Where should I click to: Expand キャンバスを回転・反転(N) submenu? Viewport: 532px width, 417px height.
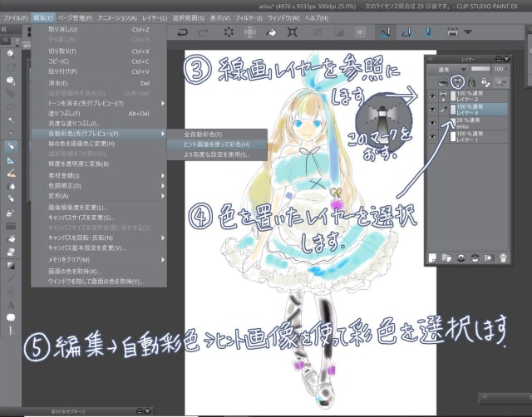163,238
